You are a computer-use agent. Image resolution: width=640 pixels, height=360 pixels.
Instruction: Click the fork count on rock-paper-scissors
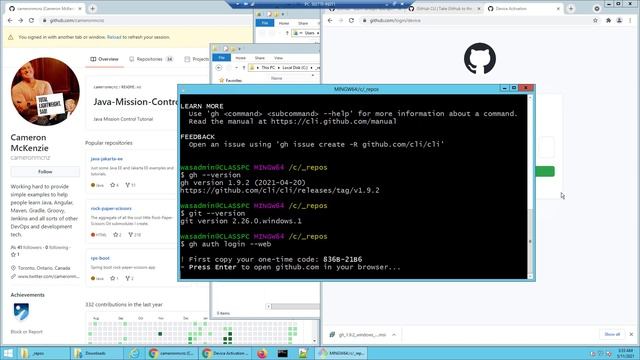click(x=135, y=235)
